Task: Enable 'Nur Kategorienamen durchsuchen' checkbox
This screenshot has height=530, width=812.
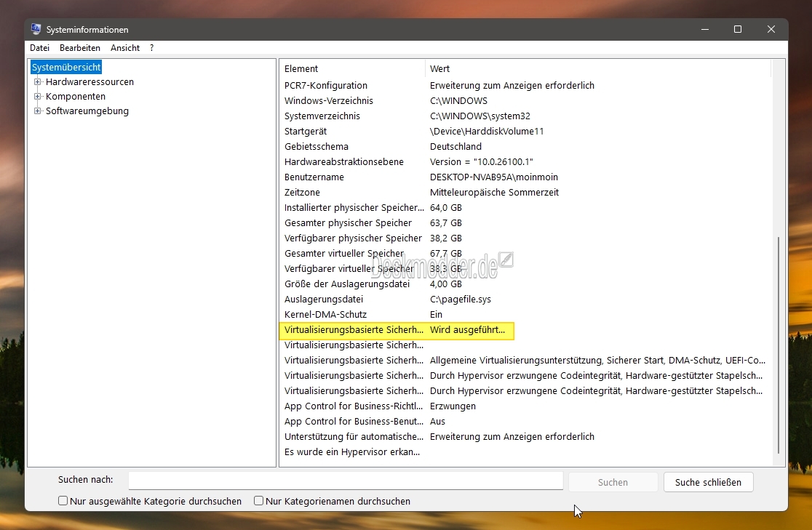Action: click(x=259, y=500)
